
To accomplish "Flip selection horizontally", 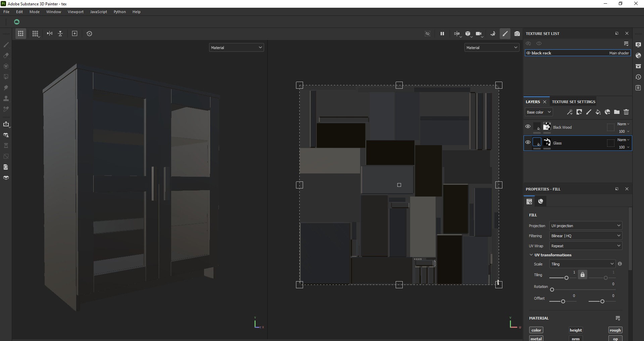I will [50, 34].
